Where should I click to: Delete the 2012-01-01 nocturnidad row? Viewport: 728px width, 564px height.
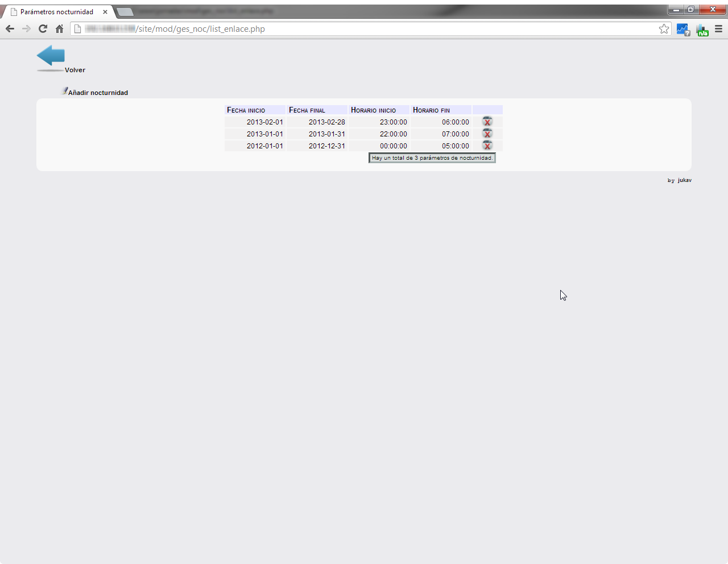click(487, 146)
